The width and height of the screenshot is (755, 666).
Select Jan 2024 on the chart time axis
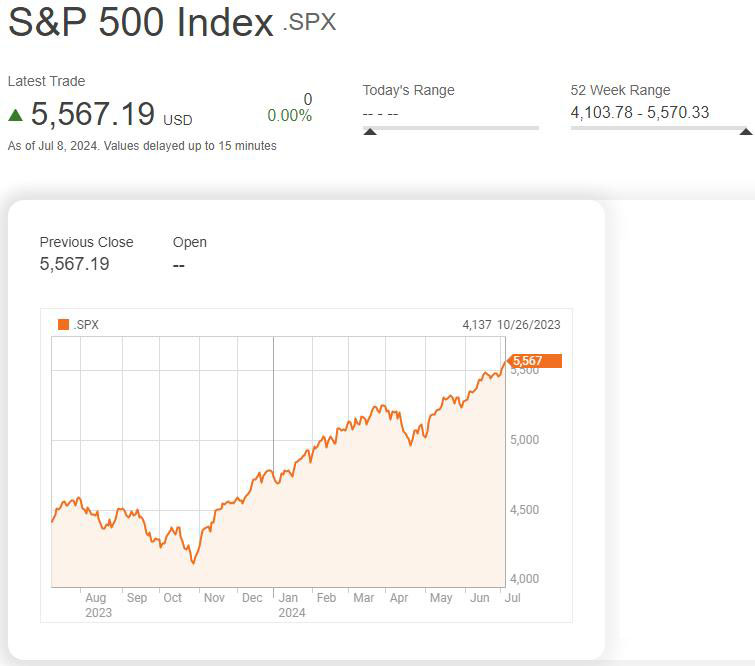(x=291, y=604)
